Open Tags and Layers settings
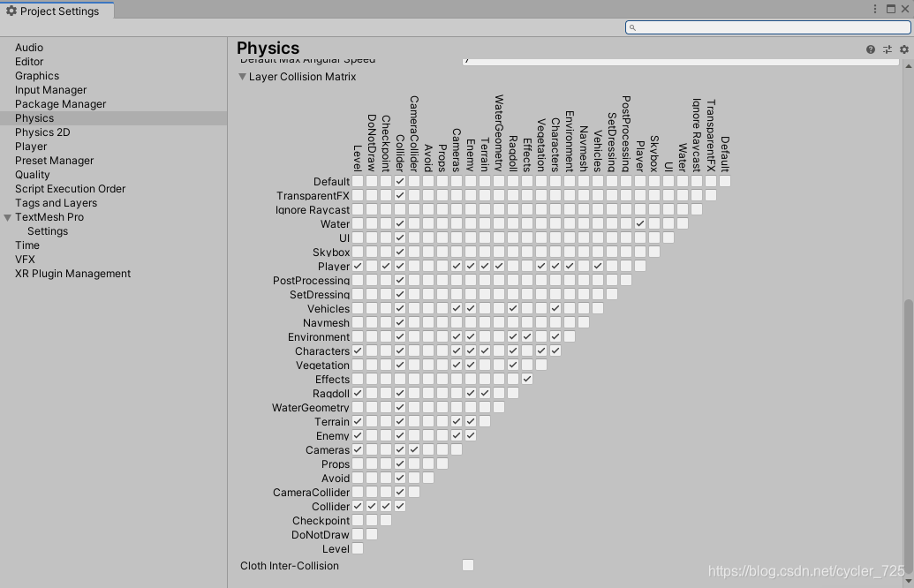 click(56, 203)
